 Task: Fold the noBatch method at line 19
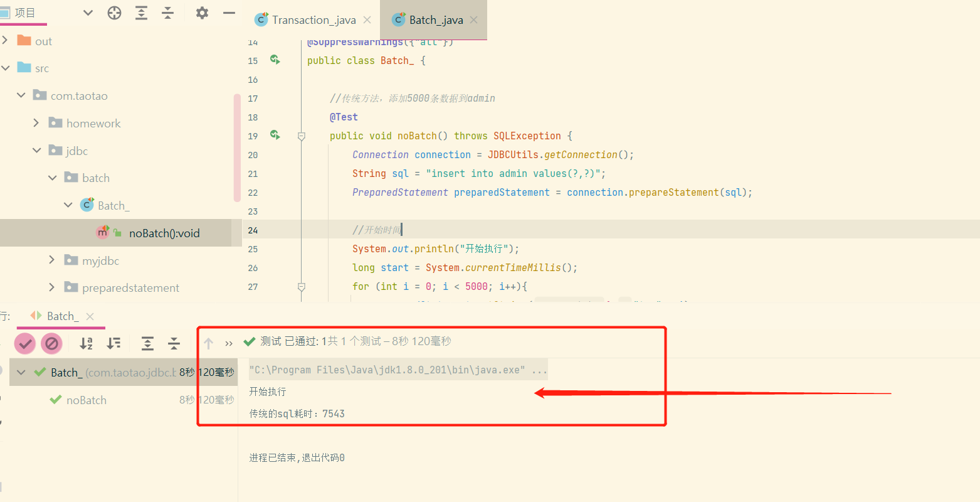pos(301,136)
